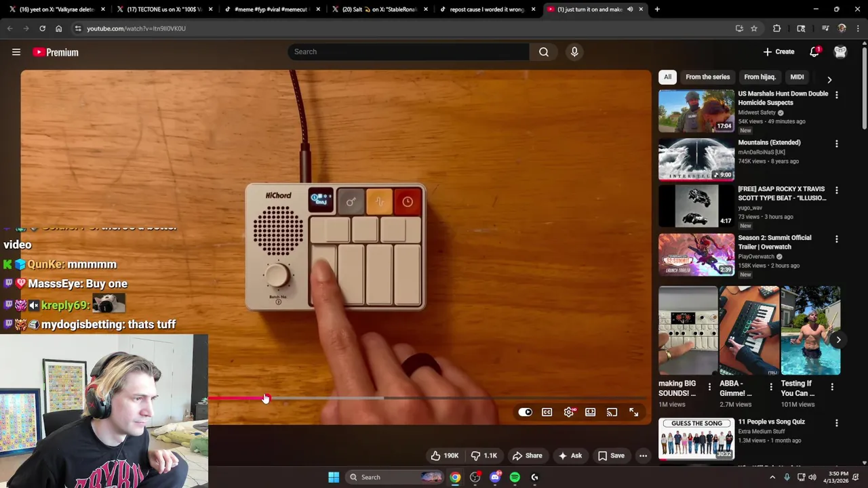
Task: Open Windows Start menu
Action: (334, 477)
